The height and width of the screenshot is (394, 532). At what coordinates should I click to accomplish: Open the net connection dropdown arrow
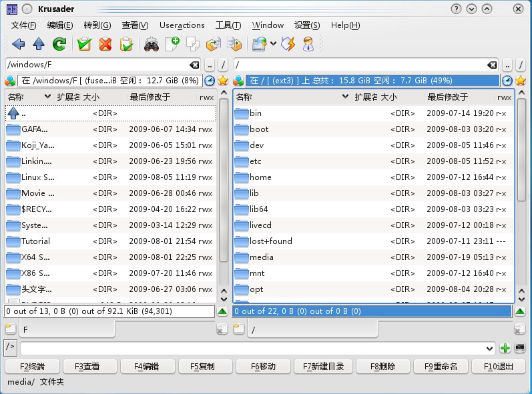274,44
